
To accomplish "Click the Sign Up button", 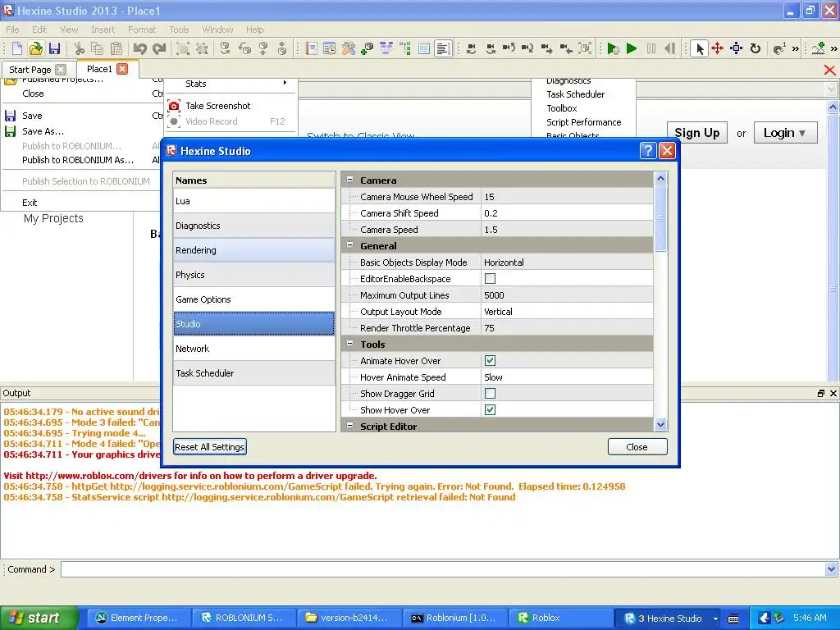I will coord(696,133).
